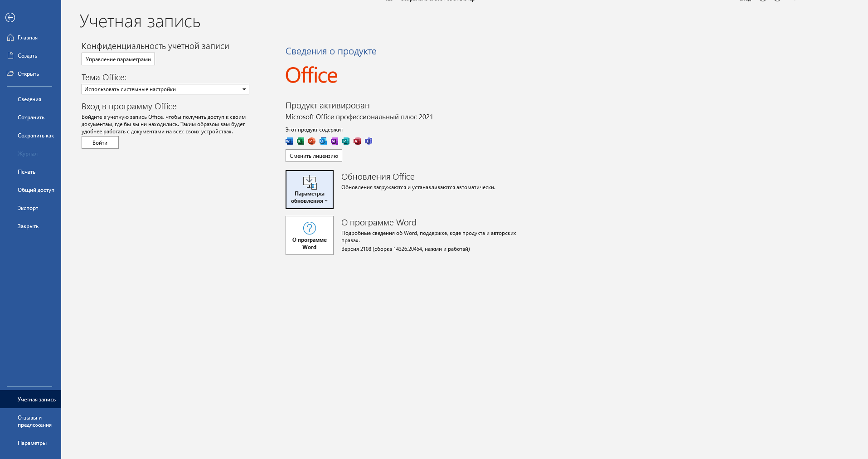Click the Excel app icon in product list
This screenshot has width=868, height=459.
tap(301, 141)
